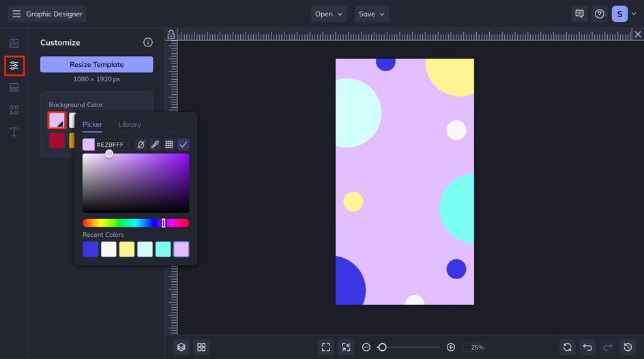The height and width of the screenshot is (359, 644).
Task: Expand the Open dropdown menu
Action: tap(329, 14)
